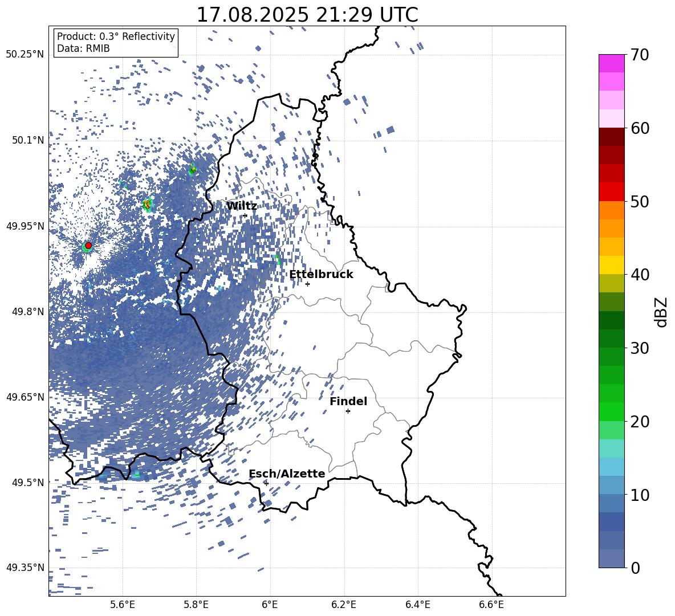Select the Wiltz city label

[x=242, y=206]
